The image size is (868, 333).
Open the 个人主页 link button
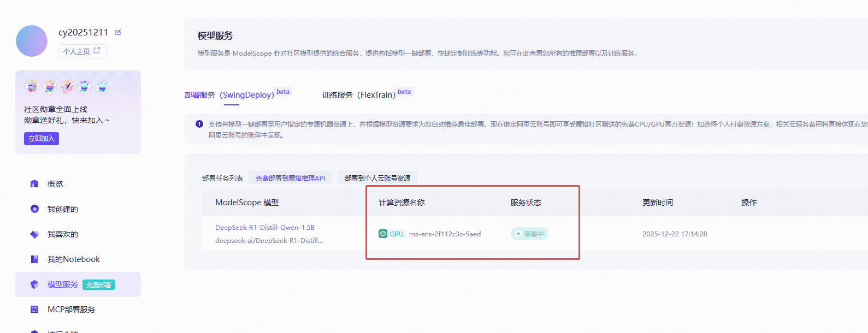[82, 51]
